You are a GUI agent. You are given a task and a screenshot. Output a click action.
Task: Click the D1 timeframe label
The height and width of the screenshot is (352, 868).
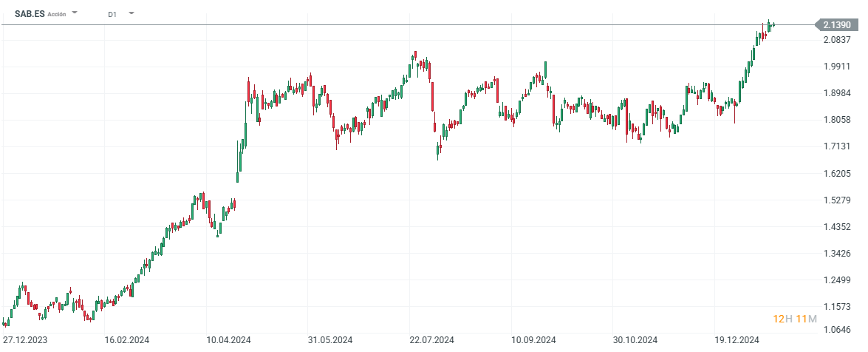112,14
